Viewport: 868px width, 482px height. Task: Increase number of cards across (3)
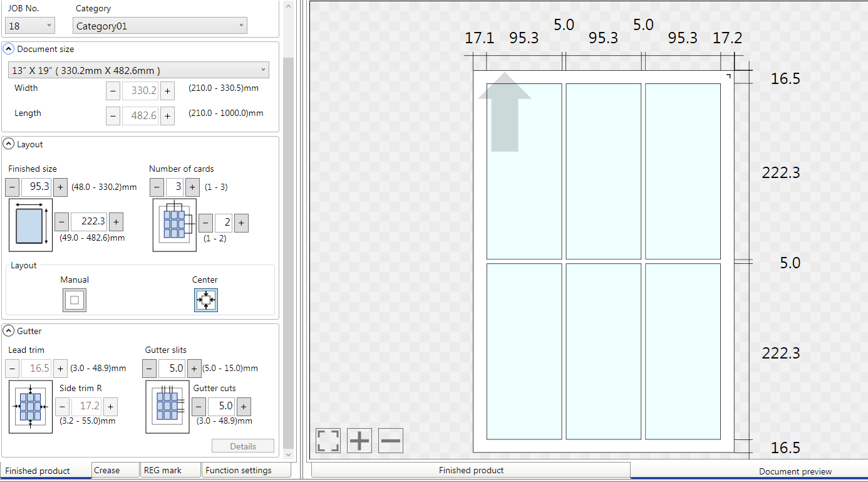(x=192, y=187)
